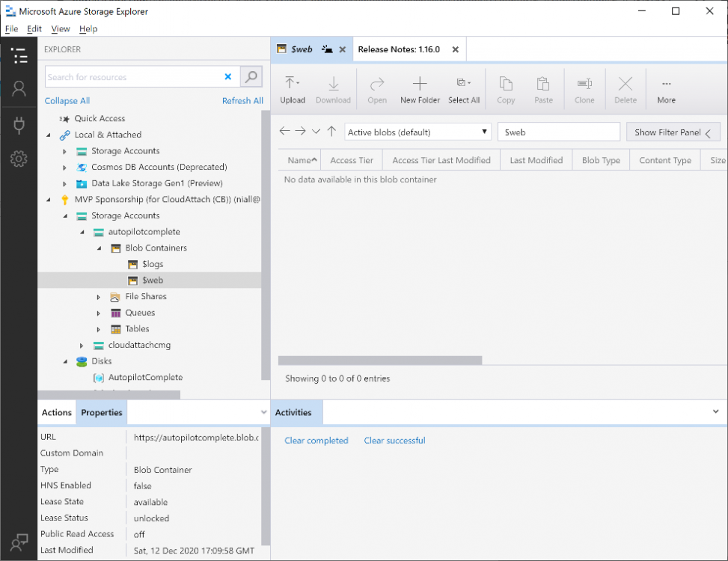The image size is (728, 561).
Task: Click the pin icon on the $web tab
Action: pos(327,49)
